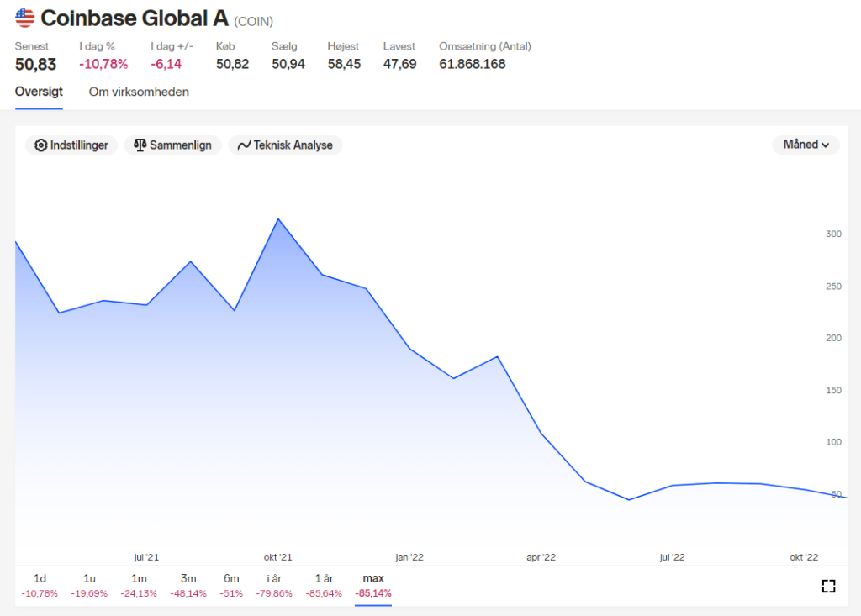Click the jan '22 axis label

(x=409, y=557)
